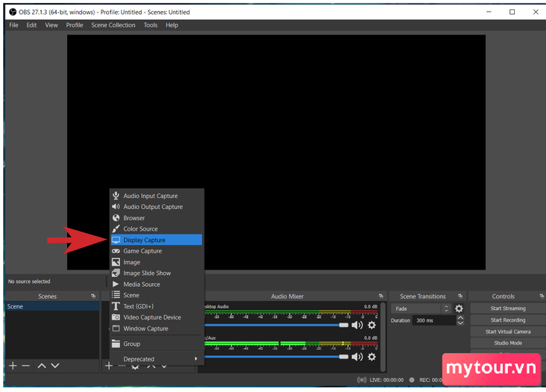Add a Browser source
This screenshot has width=546, height=392.
pyautogui.click(x=156, y=217)
